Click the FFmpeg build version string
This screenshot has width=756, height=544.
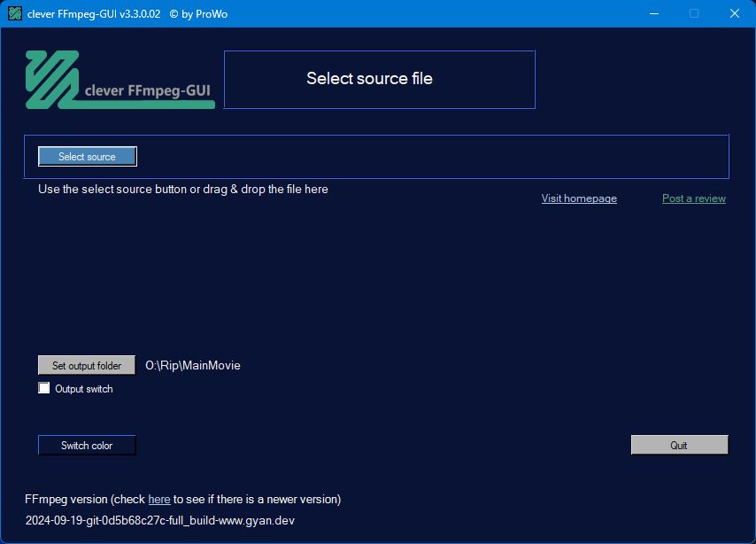160,520
